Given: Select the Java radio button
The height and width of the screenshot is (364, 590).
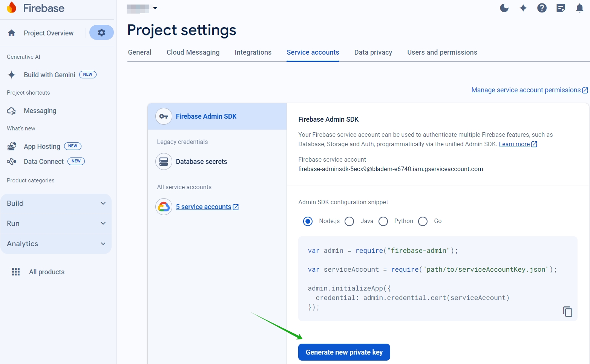Looking at the screenshot, I should [349, 221].
